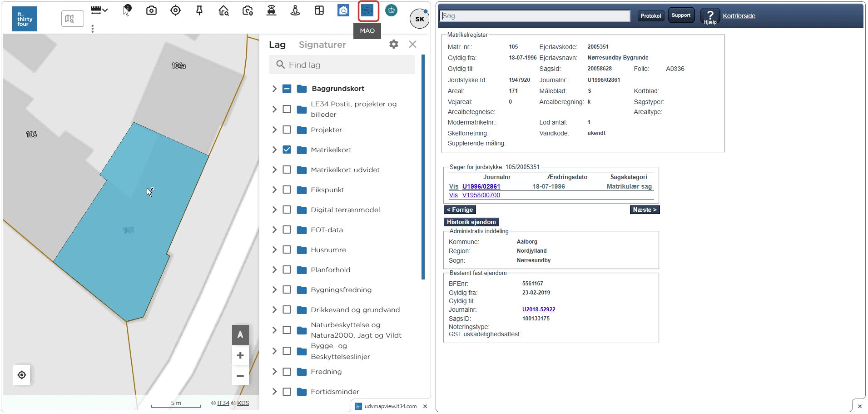Open the map search tool
Viewport: 868px width, 414px height.
coord(72,19)
